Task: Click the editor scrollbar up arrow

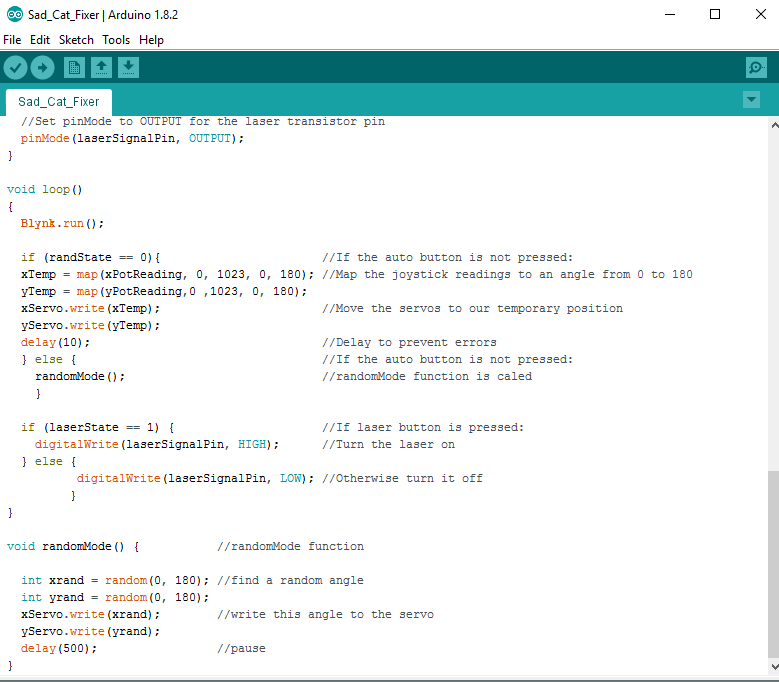Action: [x=772, y=123]
